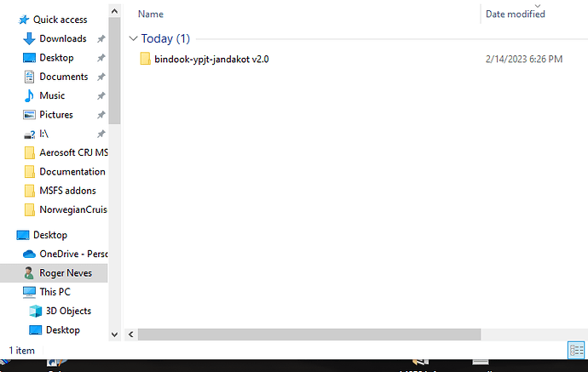Open pinned Downloads folder
Image resolution: width=588 pixels, height=372 pixels.
pos(63,38)
